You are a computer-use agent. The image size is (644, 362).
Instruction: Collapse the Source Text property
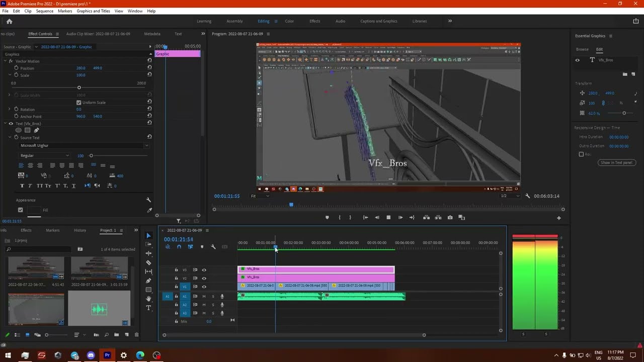(x=9, y=138)
